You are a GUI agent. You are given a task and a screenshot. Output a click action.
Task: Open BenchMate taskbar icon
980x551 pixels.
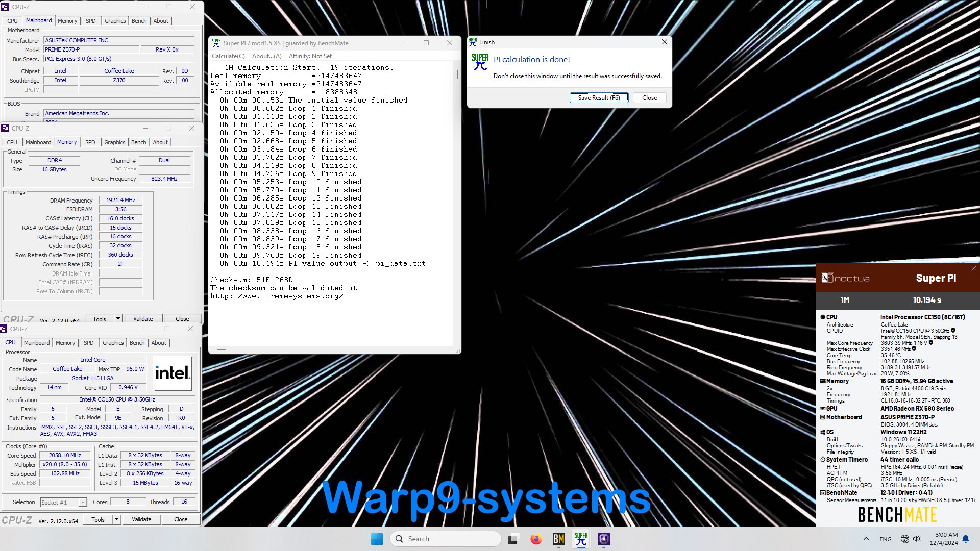558,539
